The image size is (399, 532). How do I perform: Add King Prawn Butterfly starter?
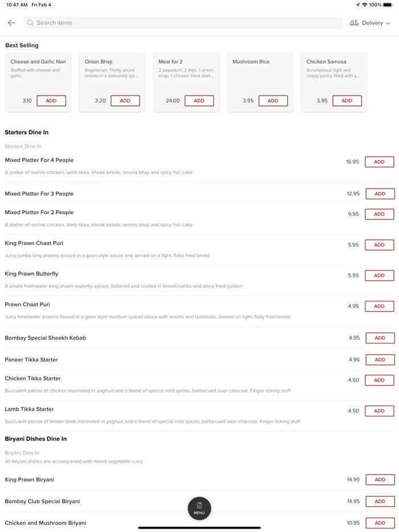pos(379,276)
